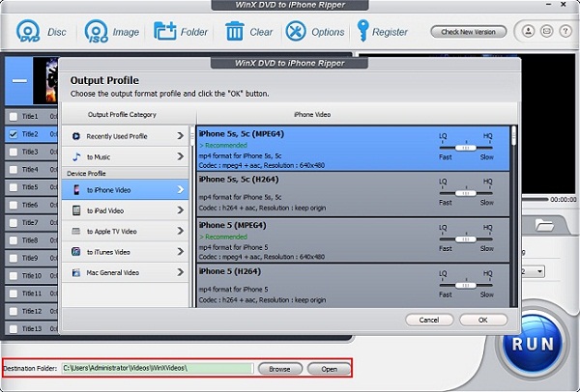Click the iPhone icon for to iPhone Video
Viewport: 580px width, 392px height.
click(x=76, y=190)
